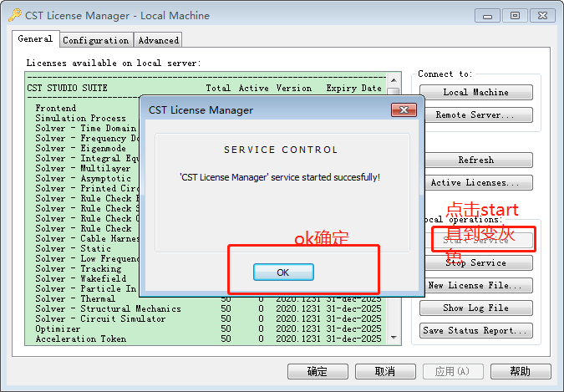Maximize the CST License Manager window
Viewport: 564px width, 392px height.
coord(515,16)
